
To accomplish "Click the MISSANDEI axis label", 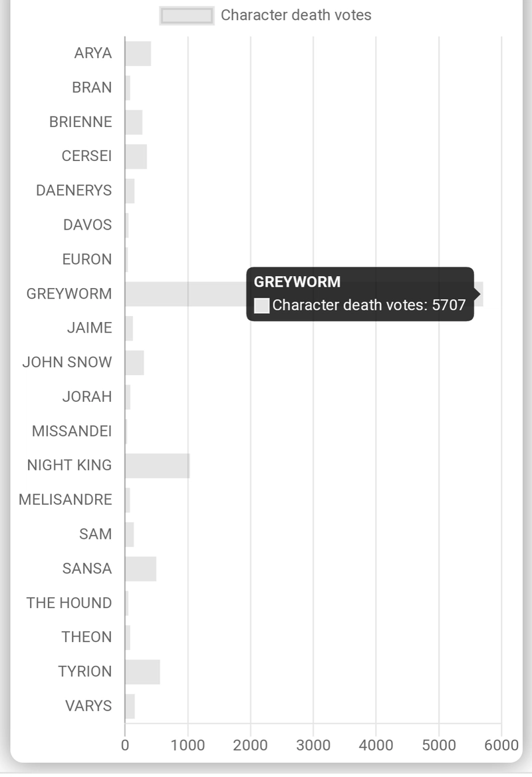I will (x=72, y=431).
